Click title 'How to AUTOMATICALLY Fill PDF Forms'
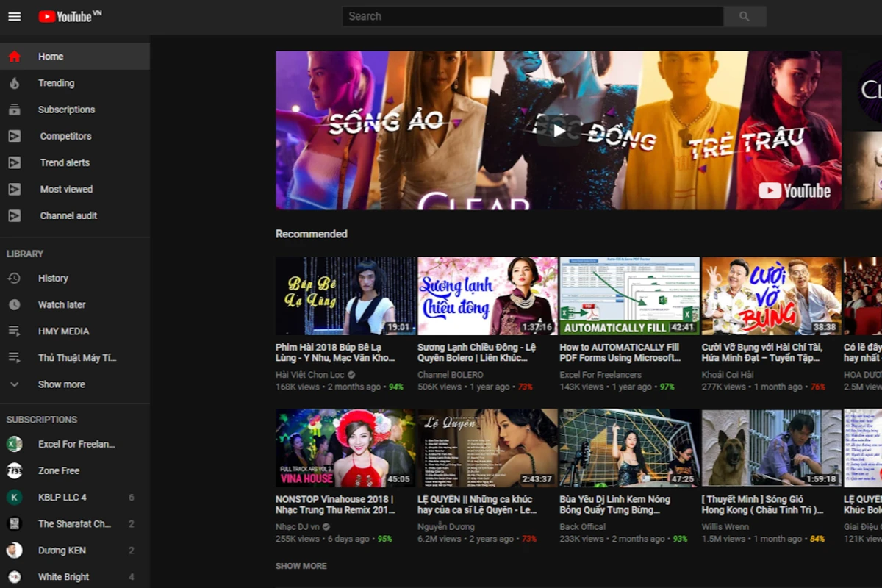The image size is (882, 588). tap(620, 353)
